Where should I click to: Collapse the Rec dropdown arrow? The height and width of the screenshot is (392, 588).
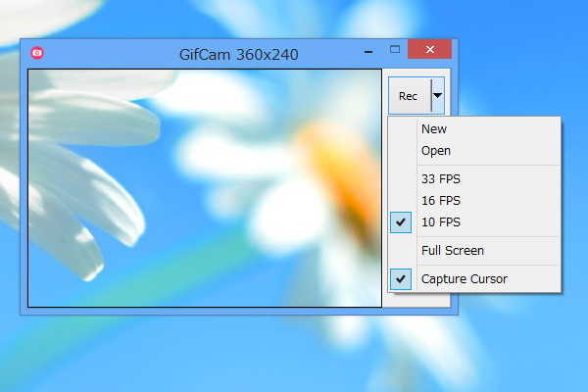click(x=438, y=96)
